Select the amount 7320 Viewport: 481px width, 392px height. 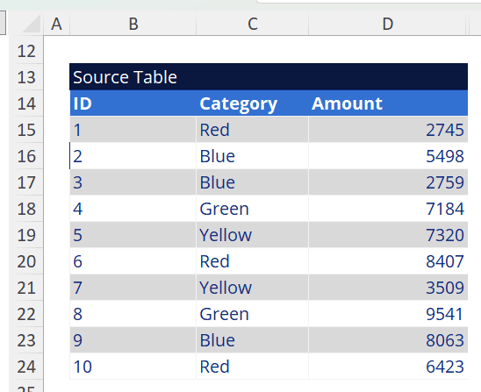pyautogui.click(x=388, y=235)
